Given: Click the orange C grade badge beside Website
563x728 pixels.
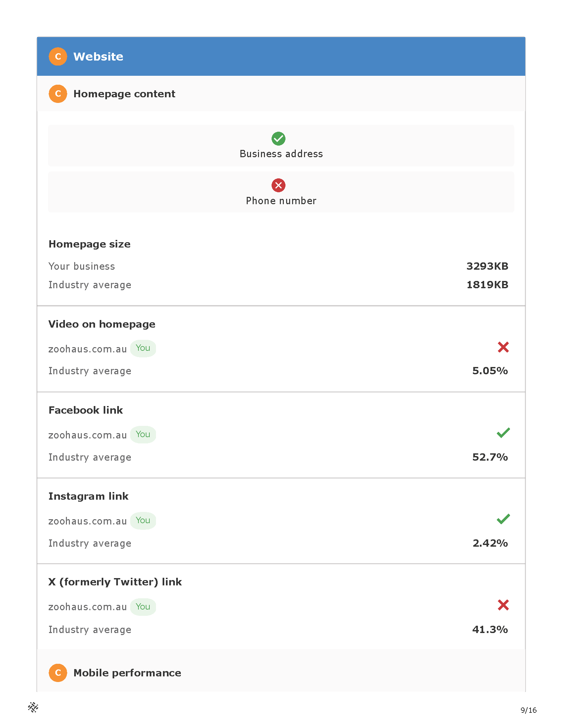Looking at the screenshot, I should coord(58,56).
